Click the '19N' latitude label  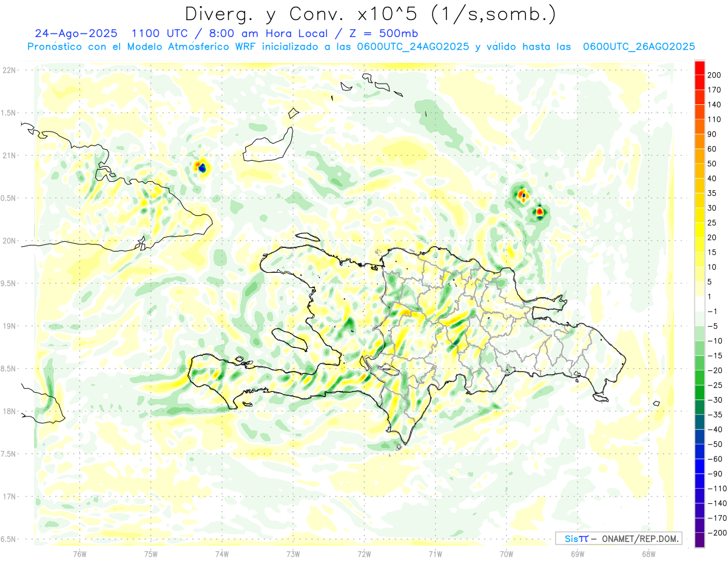(9, 326)
